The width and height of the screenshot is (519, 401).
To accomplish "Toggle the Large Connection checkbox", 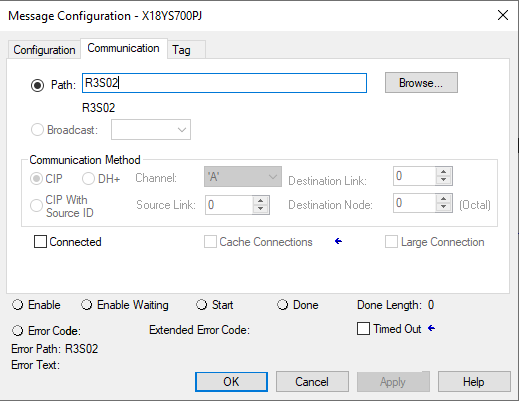I will (391, 242).
